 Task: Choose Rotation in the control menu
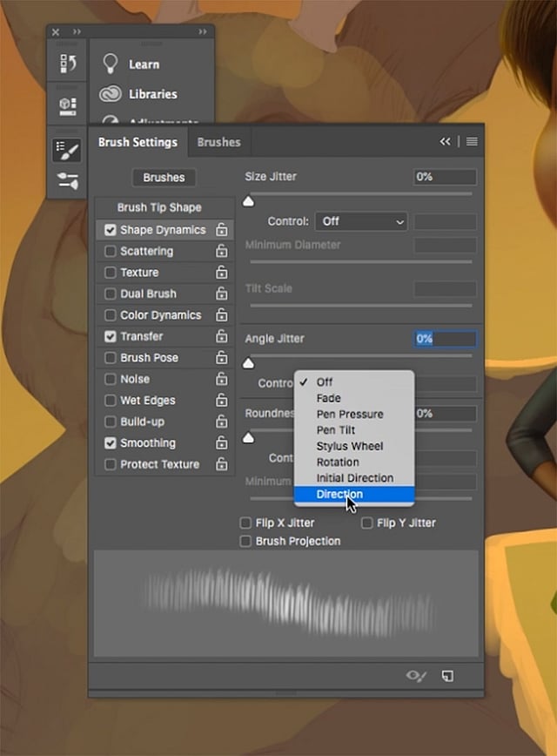click(354, 462)
